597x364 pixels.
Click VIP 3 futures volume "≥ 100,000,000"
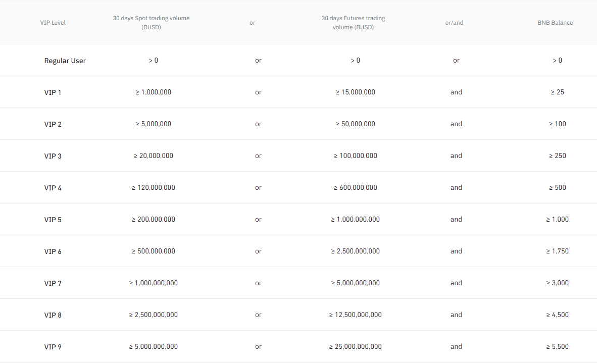click(x=355, y=155)
